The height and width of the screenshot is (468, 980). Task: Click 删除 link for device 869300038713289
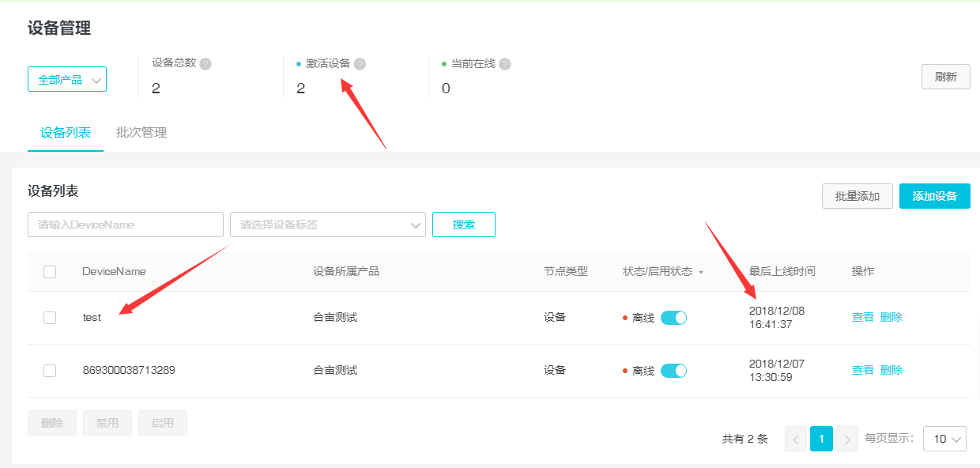coord(891,371)
